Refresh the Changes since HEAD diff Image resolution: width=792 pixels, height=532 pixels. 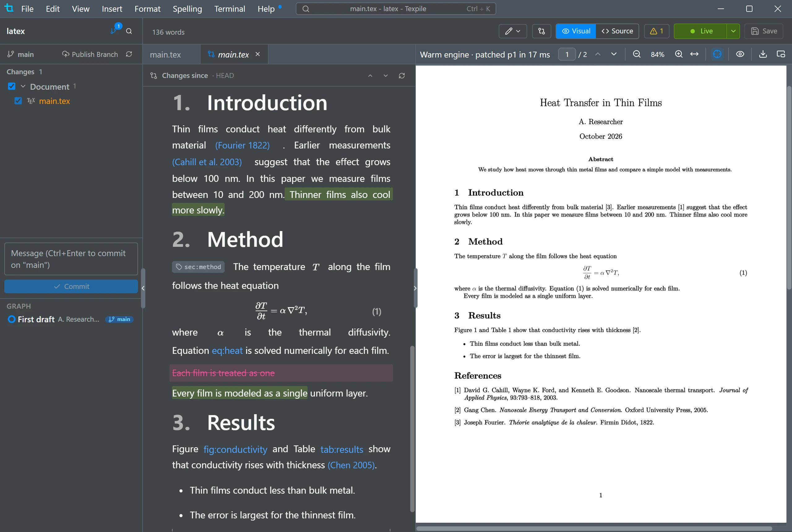pos(402,76)
